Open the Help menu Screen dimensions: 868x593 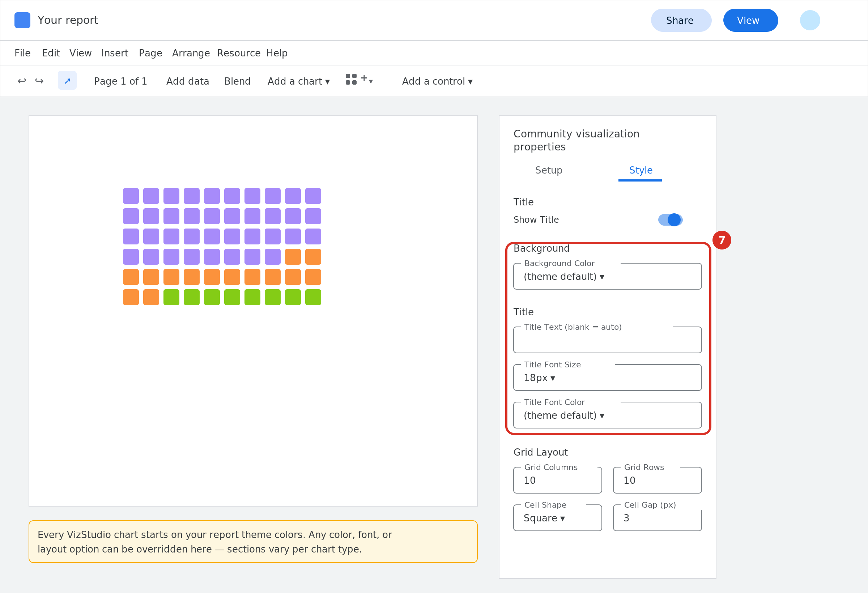click(277, 53)
